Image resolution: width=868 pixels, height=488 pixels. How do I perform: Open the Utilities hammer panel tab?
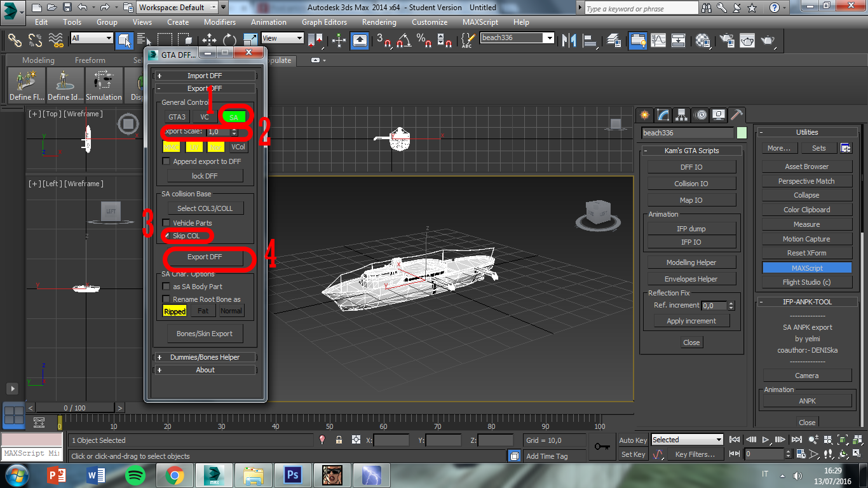(737, 115)
